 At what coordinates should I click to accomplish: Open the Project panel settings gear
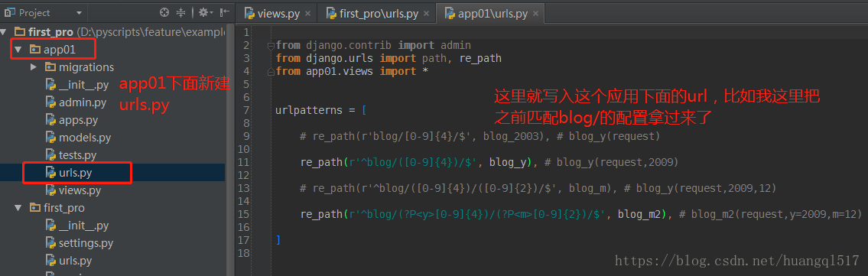point(205,12)
